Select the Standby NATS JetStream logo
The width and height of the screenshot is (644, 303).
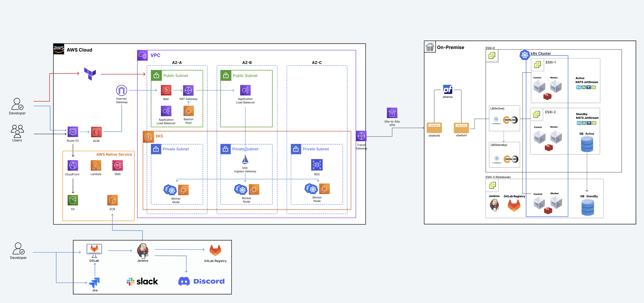point(586,123)
